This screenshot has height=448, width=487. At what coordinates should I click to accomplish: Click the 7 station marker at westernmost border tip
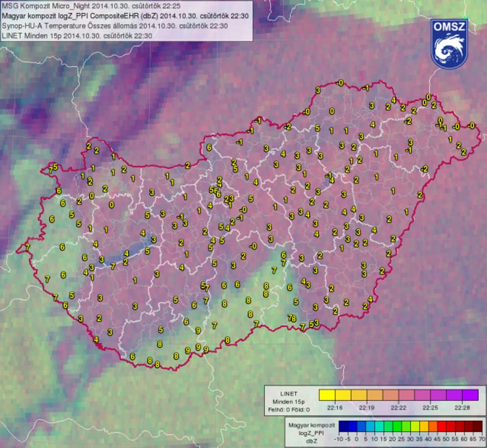[x=27, y=247]
